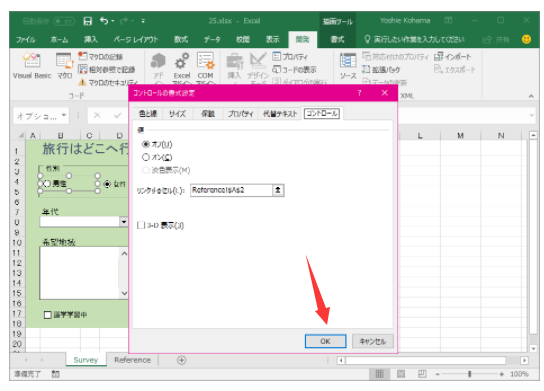Click キャンセル in the dialog

point(373,341)
